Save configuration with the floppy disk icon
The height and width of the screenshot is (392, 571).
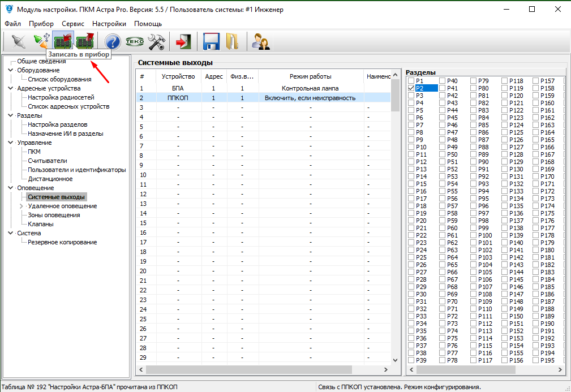[x=211, y=42]
